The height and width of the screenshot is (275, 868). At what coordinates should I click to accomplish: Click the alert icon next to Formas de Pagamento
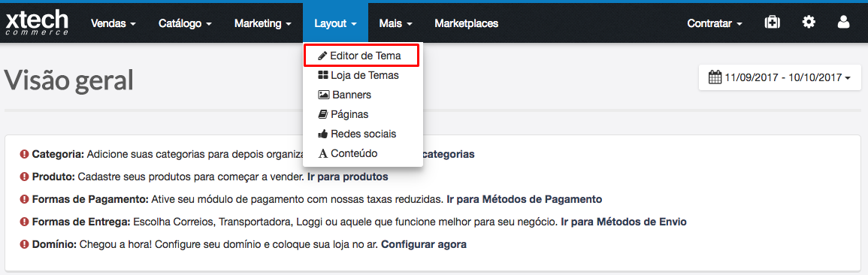click(x=24, y=198)
